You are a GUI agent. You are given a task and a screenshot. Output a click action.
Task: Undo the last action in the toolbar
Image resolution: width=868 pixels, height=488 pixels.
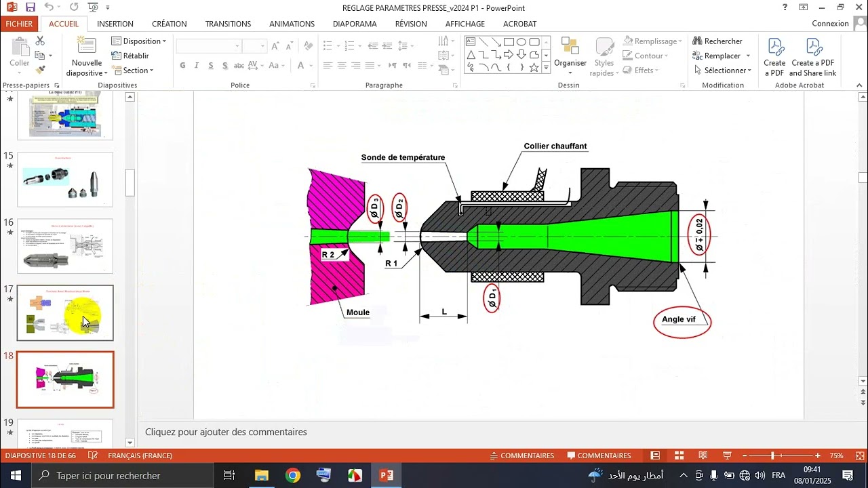point(49,7)
